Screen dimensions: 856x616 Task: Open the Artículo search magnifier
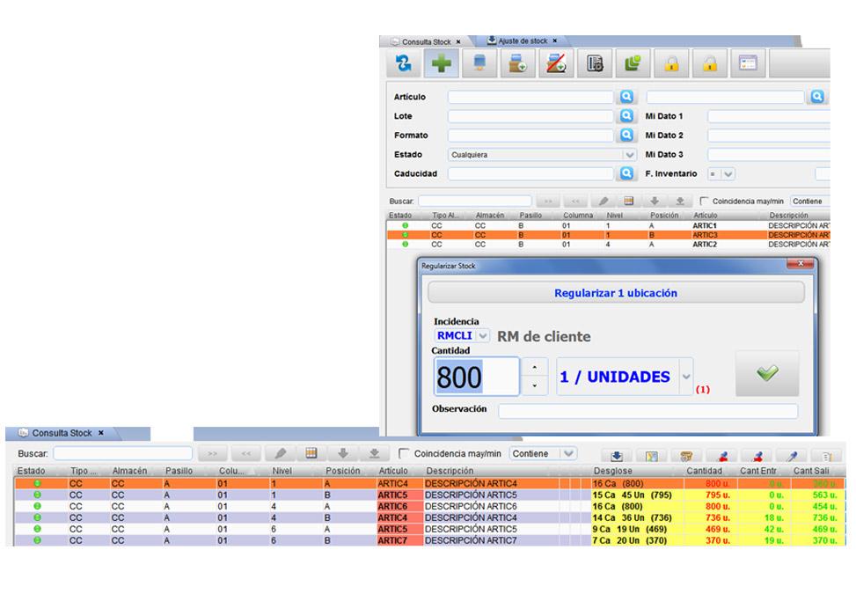coord(626,97)
